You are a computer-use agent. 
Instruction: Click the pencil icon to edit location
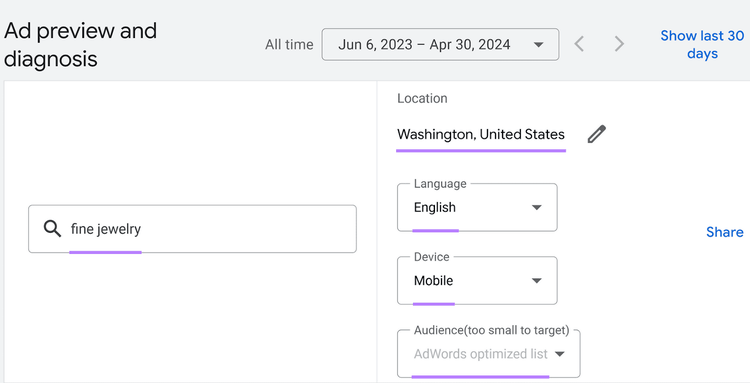tap(596, 134)
